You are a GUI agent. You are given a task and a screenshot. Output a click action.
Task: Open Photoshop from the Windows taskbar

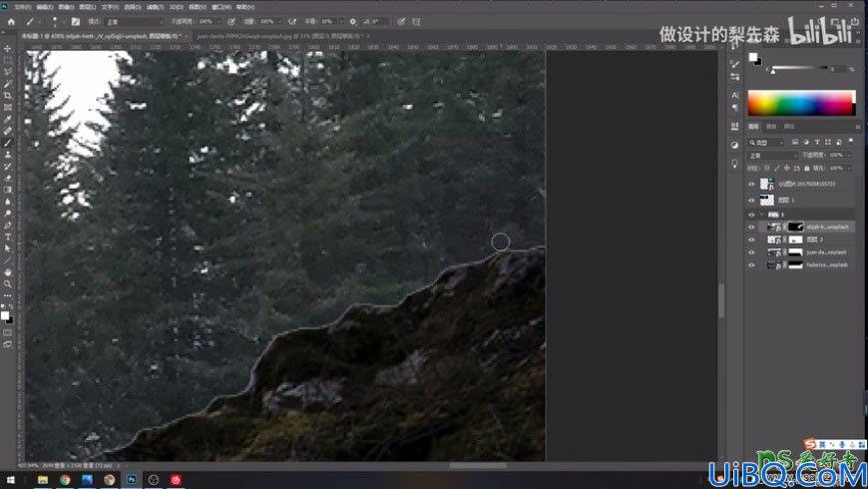pos(131,480)
